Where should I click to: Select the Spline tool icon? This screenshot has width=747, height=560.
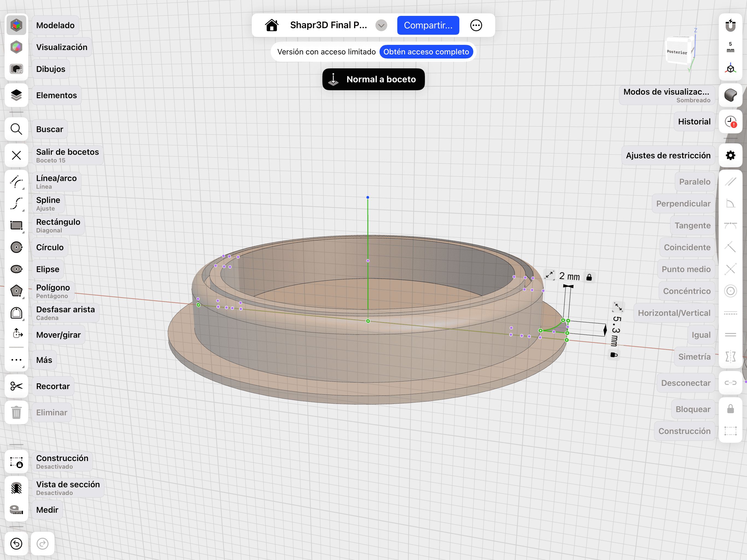16,204
